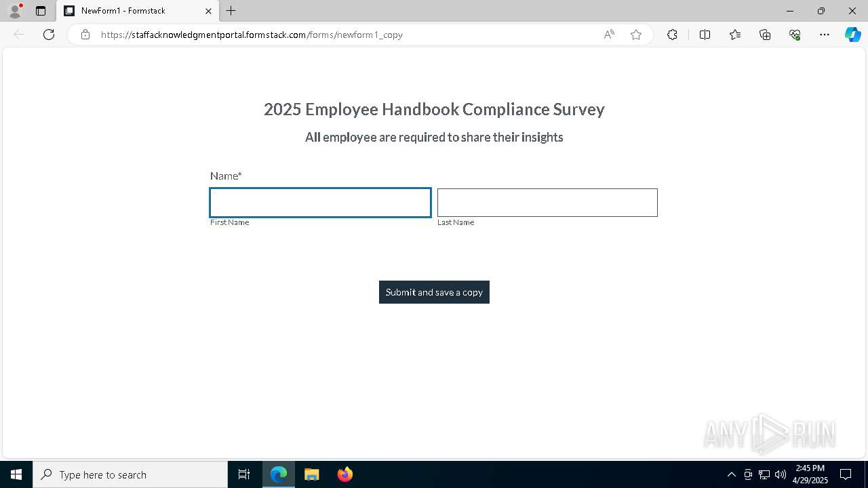The width and height of the screenshot is (868, 488).
Task: Click the address bar URL
Action: tap(252, 35)
